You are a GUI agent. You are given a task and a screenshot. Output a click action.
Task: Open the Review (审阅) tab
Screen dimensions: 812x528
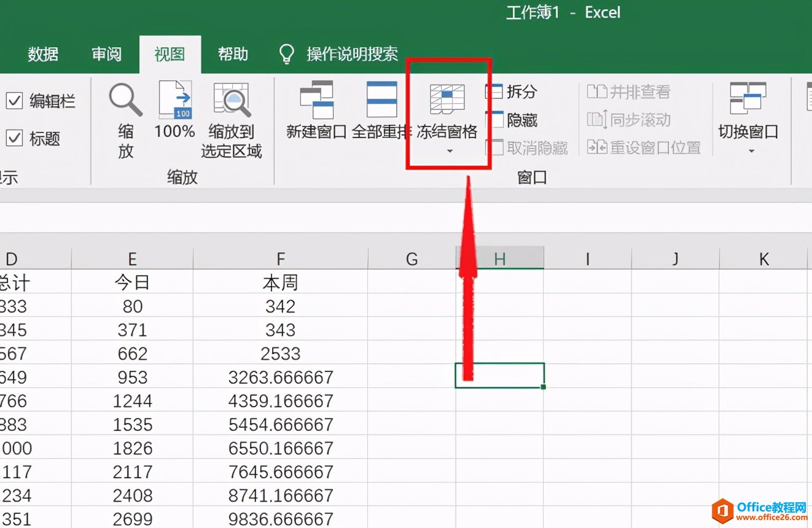pos(107,54)
